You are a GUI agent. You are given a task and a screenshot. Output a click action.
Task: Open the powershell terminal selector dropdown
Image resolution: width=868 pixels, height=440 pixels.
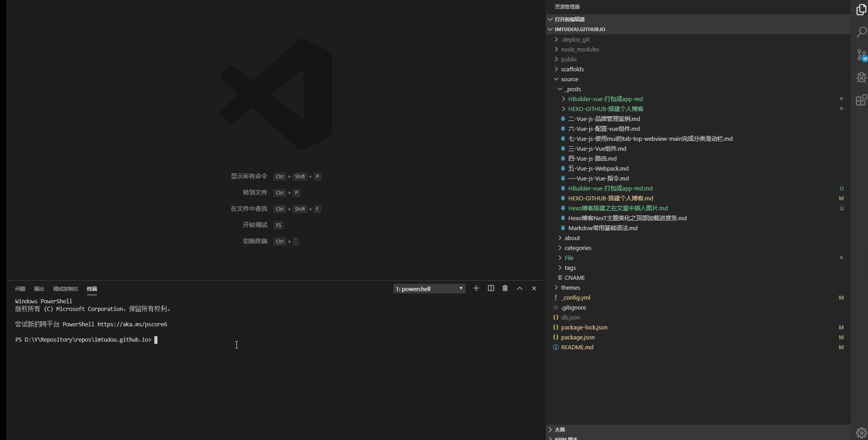coord(429,289)
